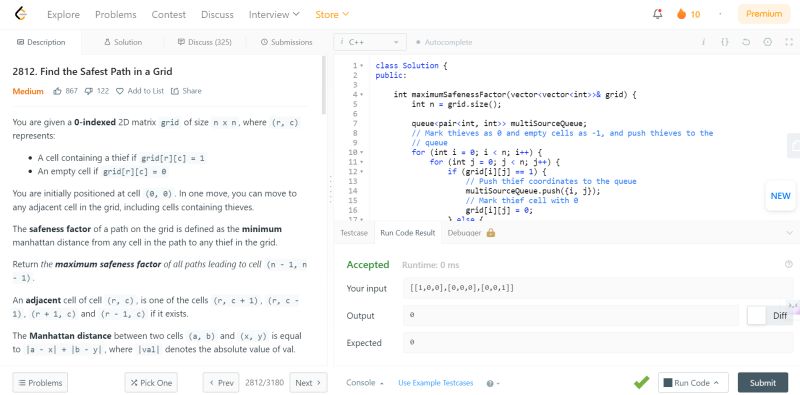Expand the Run Code options arrow

tap(716, 383)
